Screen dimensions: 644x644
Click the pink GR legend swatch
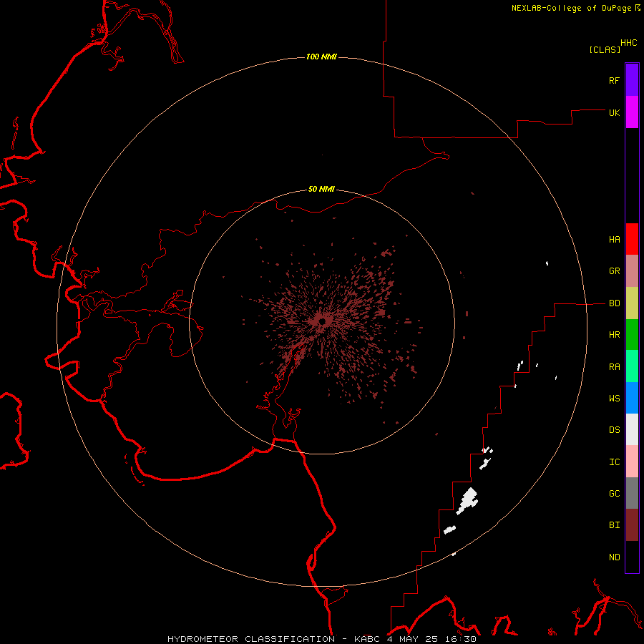click(x=632, y=271)
